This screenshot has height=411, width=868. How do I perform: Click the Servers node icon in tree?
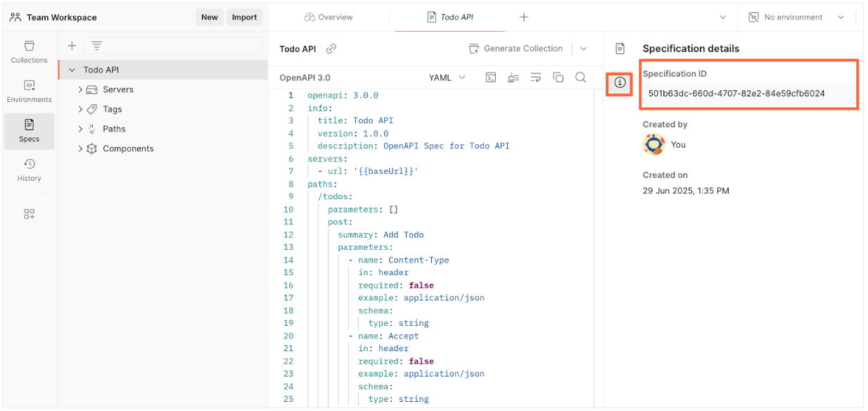tap(91, 89)
